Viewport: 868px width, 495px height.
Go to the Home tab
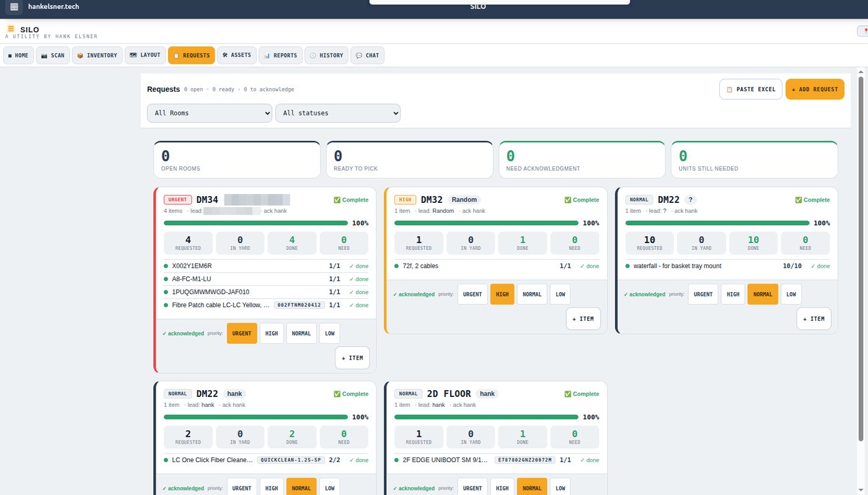[19, 55]
